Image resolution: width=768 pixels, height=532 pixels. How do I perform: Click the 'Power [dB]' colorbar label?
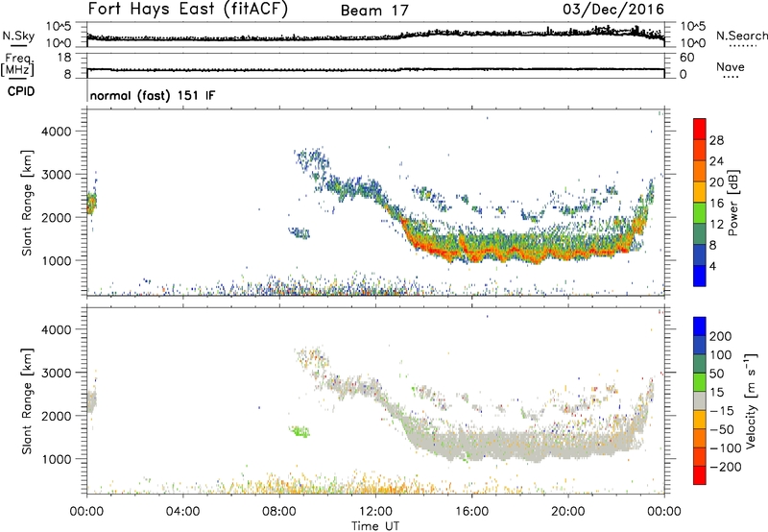(x=733, y=203)
